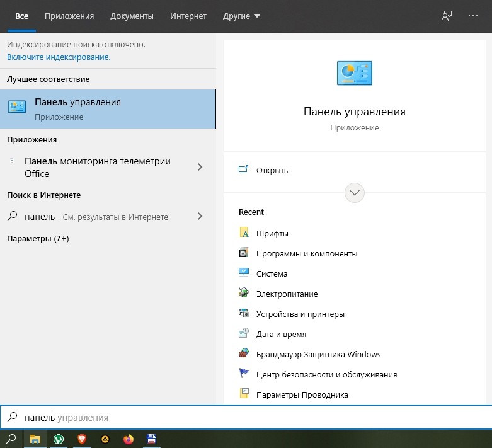Switch to the Приложения tab

coord(69,16)
